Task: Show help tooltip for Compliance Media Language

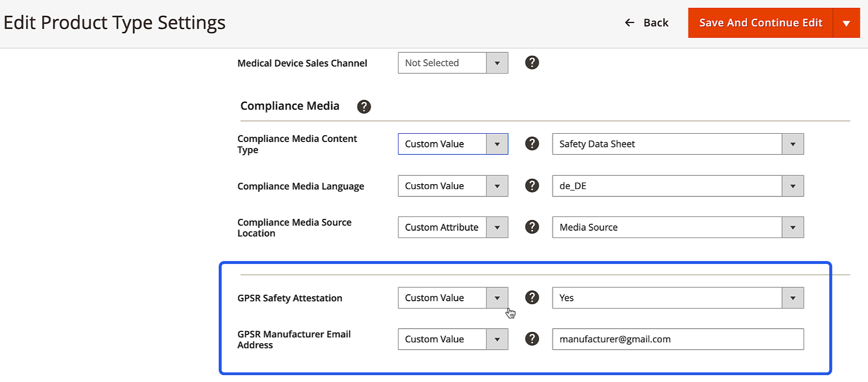Action: click(532, 186)
